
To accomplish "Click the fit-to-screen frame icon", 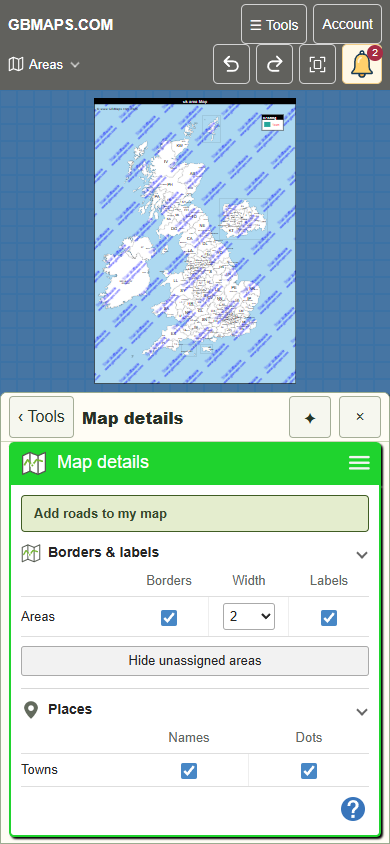I will pyautogui.click(x=317, y=65).
